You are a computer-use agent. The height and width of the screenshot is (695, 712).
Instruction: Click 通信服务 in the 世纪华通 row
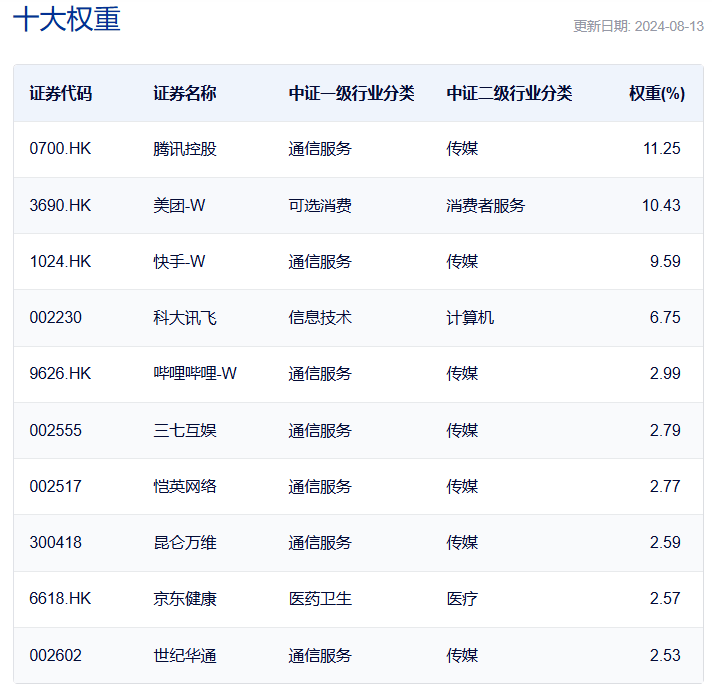pos(320,656)
